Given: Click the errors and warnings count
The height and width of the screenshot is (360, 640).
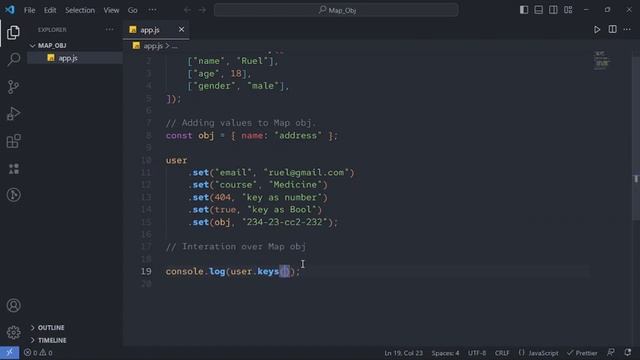Looking at the screenshot, I should pos(38,353).
